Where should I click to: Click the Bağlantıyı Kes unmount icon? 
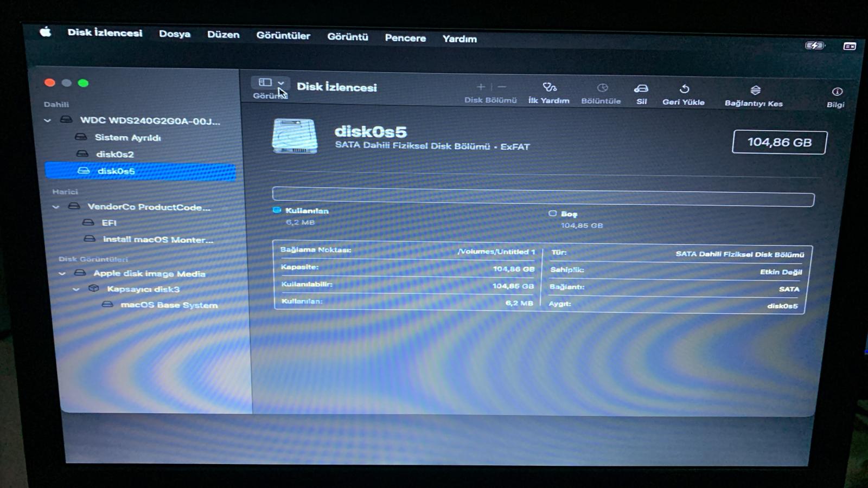(755, 90)
